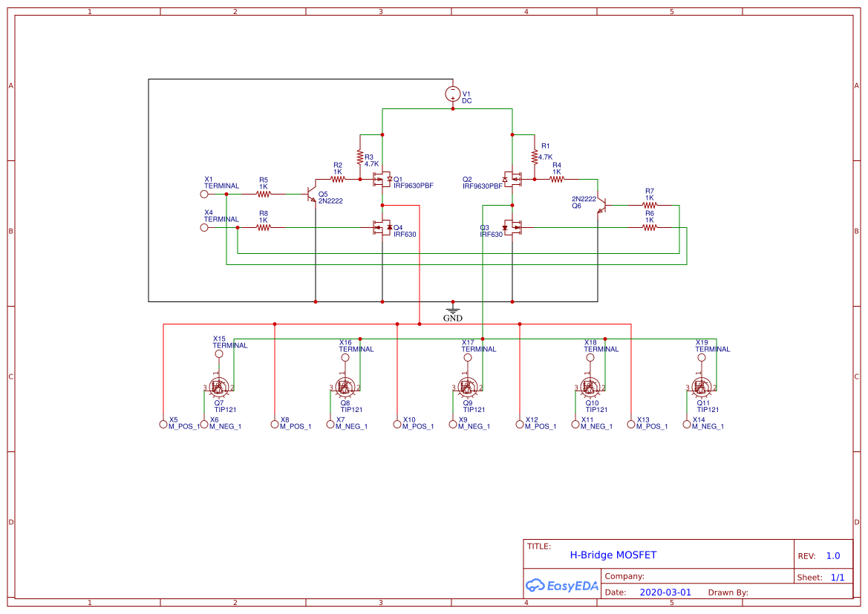Click the 'Company:' field label
This screenshot has height=614, width=868.
tap(624, 576)
